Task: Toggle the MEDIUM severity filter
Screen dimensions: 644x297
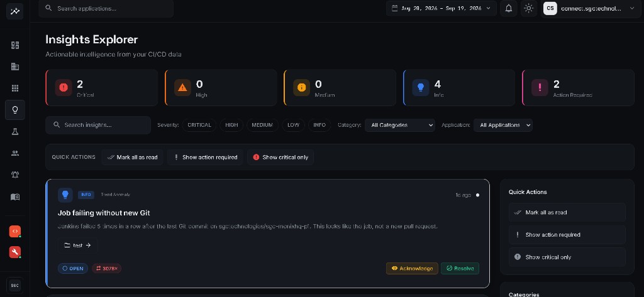Action: point(262,125)
